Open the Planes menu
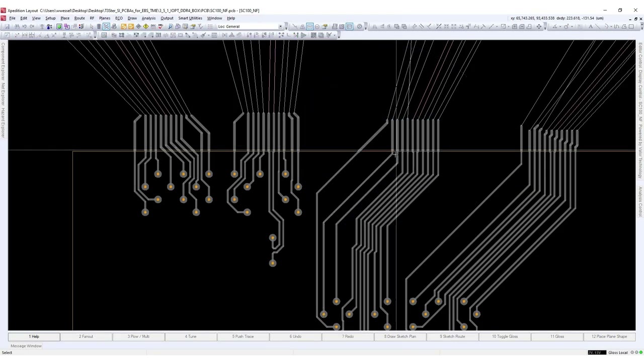The image size is (644, 362). point(105,18)
